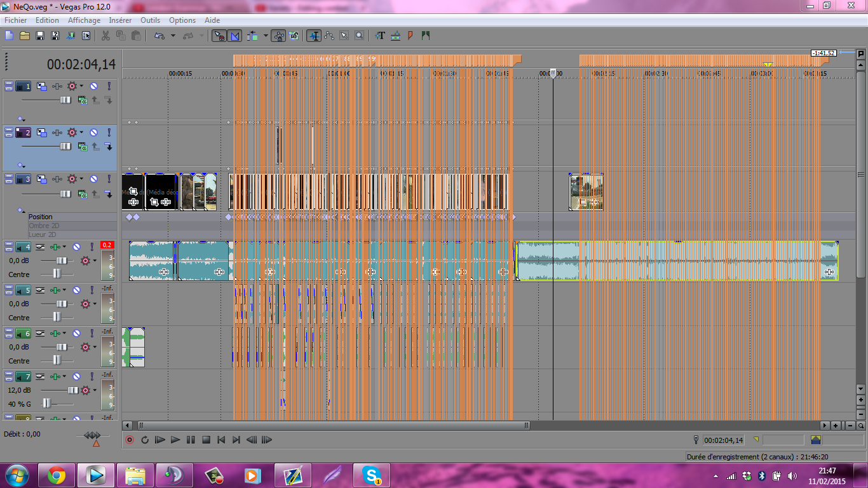Select the Position keyframe row
Screen dimensions: 868x488
pyautogui.click(x=72, y=217)
